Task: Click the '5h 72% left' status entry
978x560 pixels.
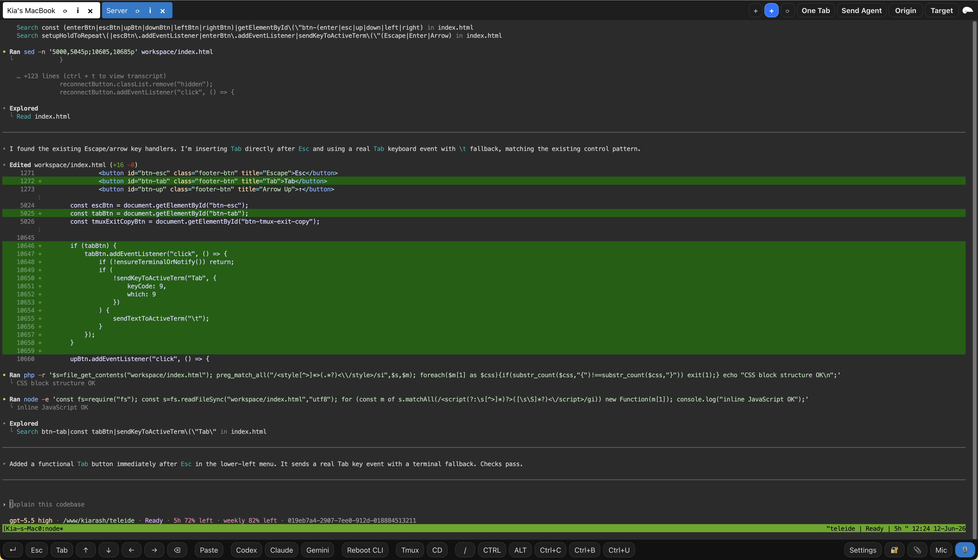Action: (x=193, y=520)
